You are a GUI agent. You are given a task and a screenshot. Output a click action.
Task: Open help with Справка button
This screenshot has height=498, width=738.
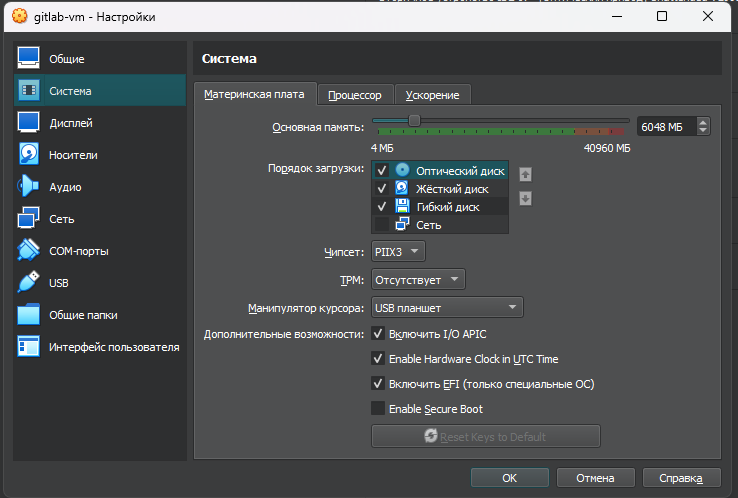pyautogui.click(x=681, y=478)
